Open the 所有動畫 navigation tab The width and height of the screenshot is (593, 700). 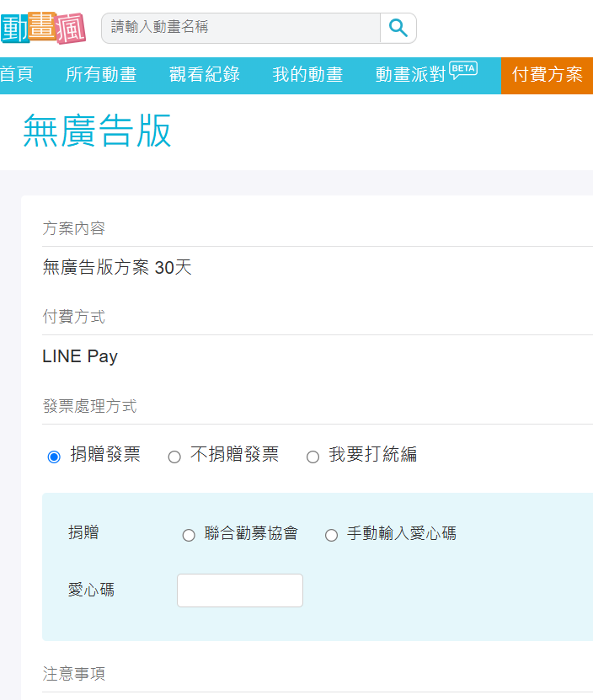(101, 75)
